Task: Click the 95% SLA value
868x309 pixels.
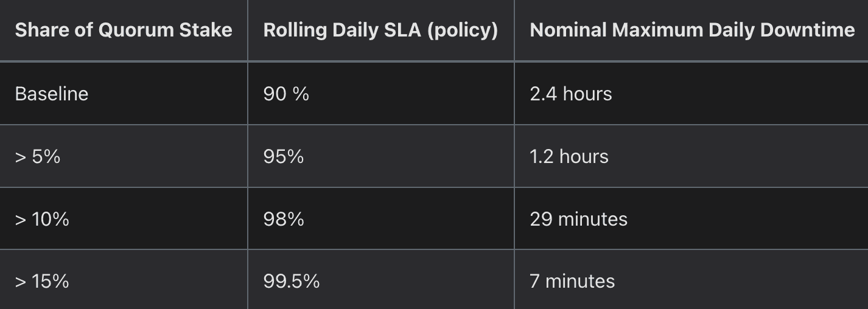Action: pyautogui.click(x=284, y=156)
